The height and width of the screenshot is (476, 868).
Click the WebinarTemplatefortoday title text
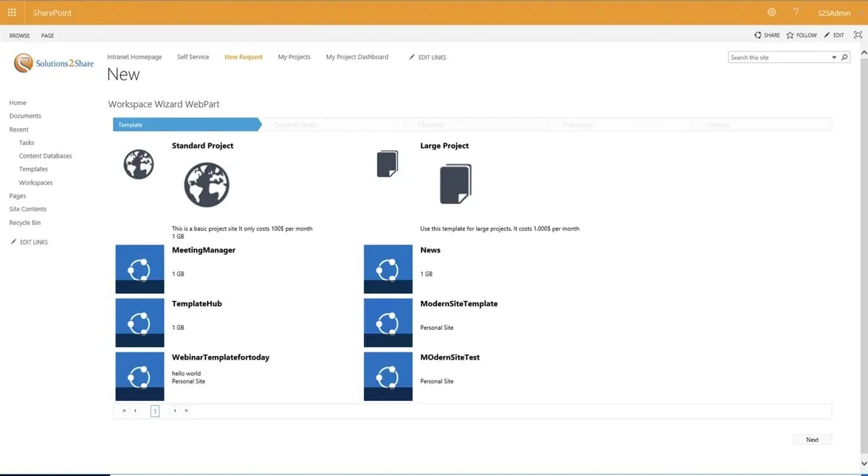tap(221, 357)
